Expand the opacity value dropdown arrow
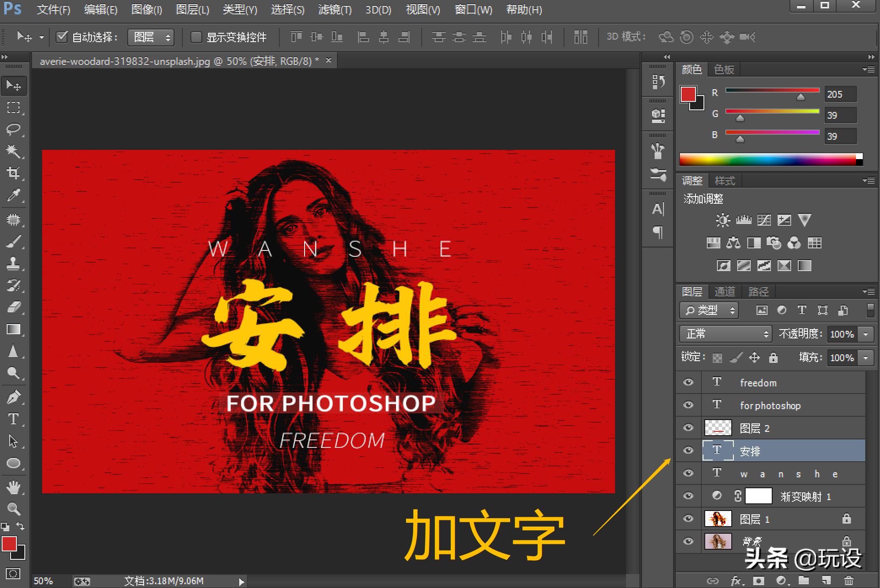The image size is (880, 588). pos(866,334)
